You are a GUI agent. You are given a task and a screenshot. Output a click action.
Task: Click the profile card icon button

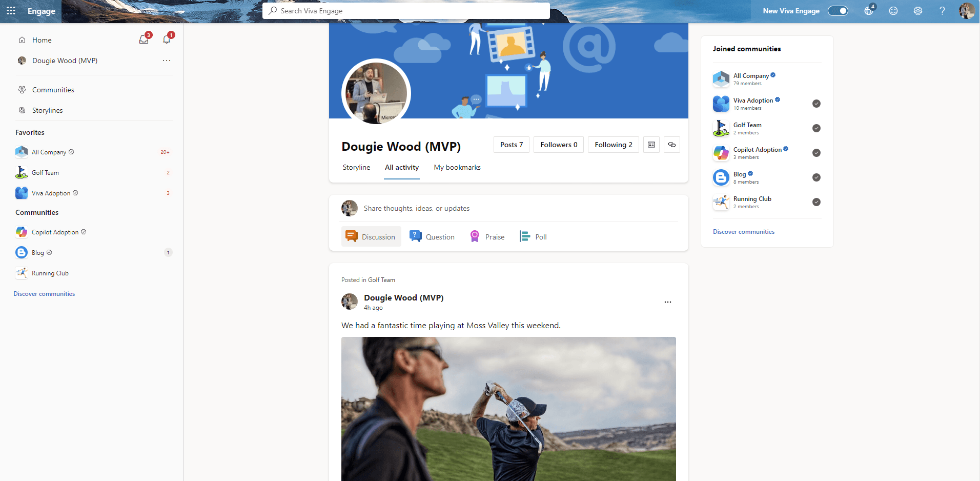tap(651, 145)
